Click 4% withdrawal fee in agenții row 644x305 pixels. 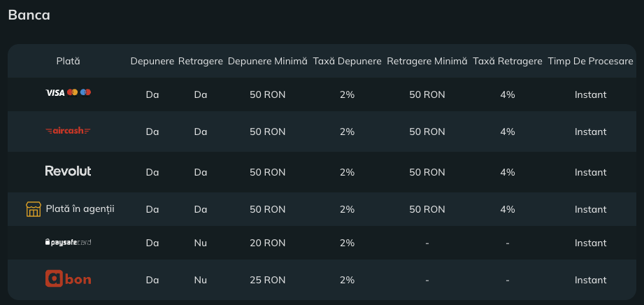(508, 209)
